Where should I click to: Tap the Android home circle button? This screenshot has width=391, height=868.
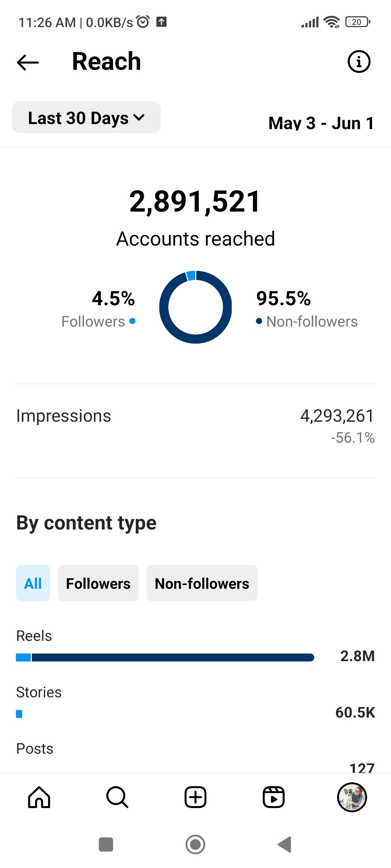195,844
